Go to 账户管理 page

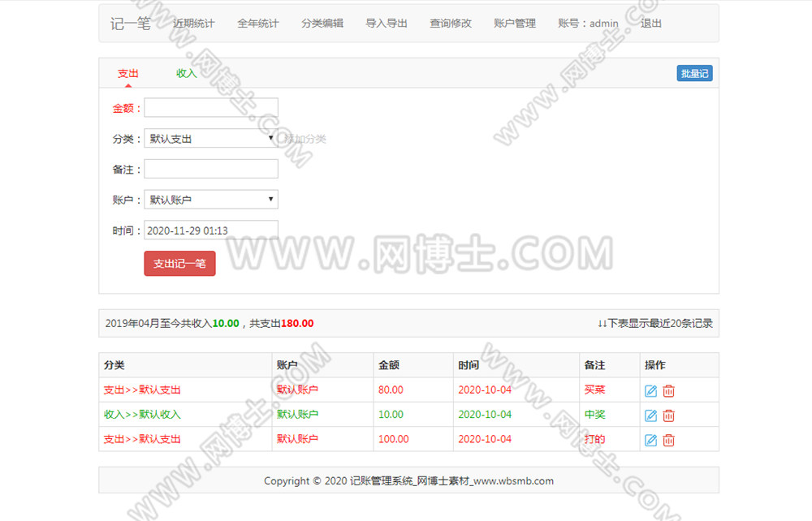[515, 24]
